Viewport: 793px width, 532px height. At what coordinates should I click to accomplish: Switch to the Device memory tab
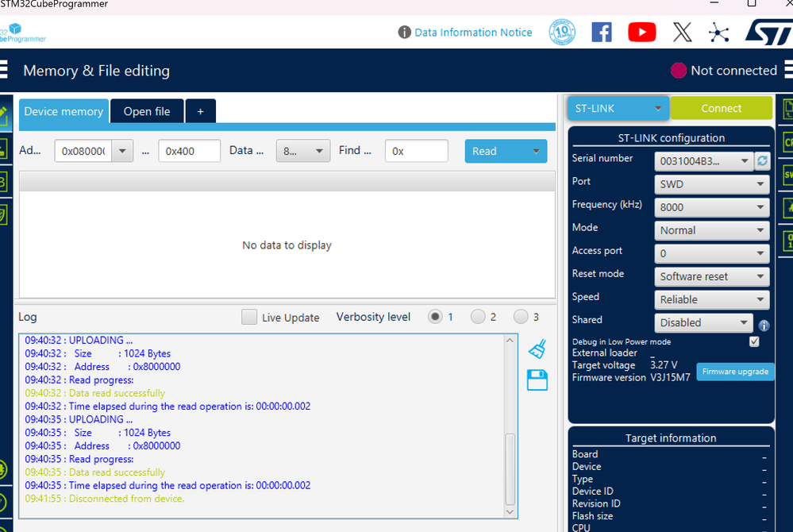(x=64, y=111)
